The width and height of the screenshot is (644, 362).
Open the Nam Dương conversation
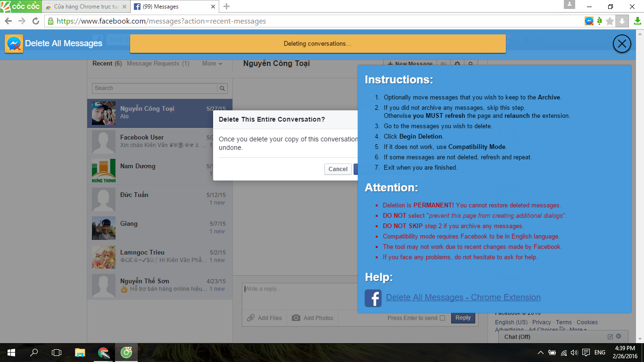point(159,171)
